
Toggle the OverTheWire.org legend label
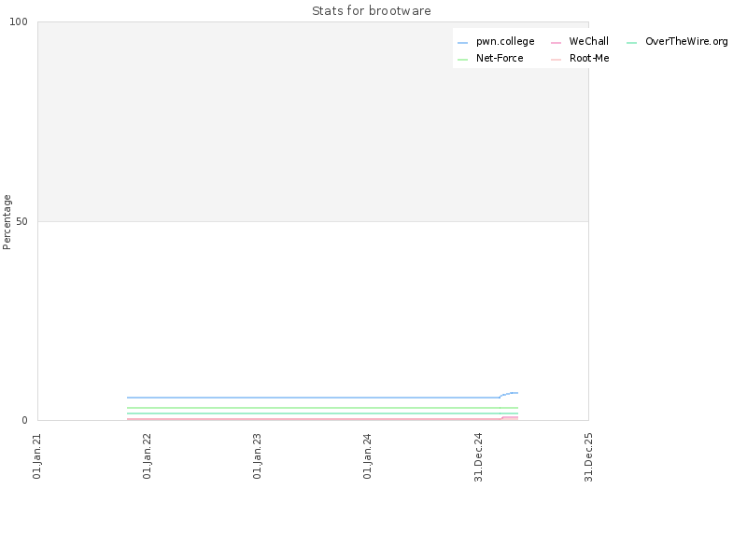coord(686,41)
